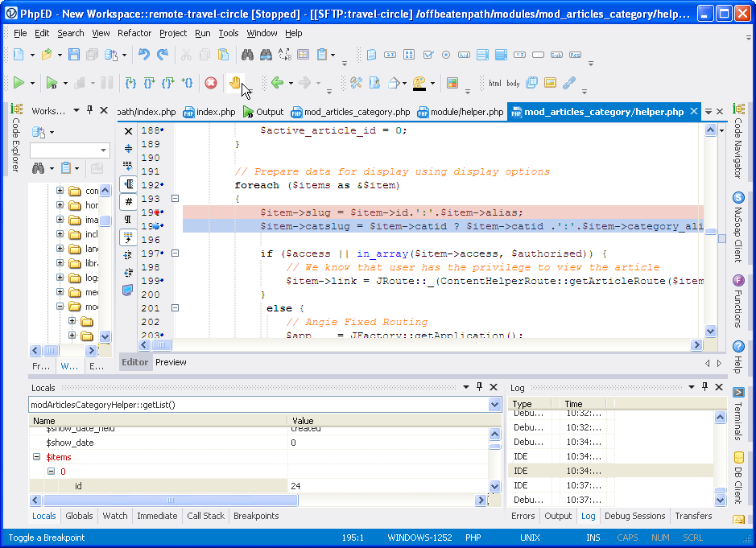This screenshot has height=548, width=756.
Task: Open the getList() function context dropdown
Action: pyautogui.click(x=495, y=405)
